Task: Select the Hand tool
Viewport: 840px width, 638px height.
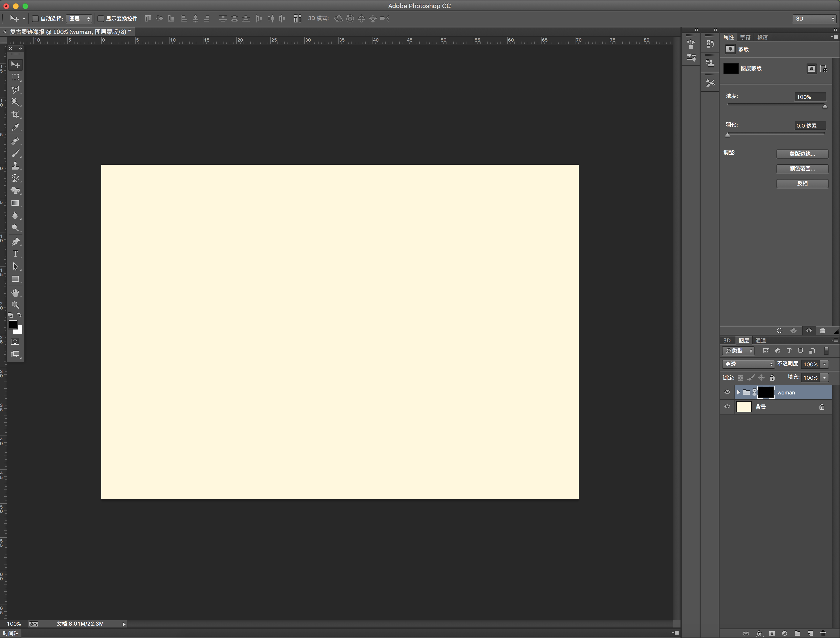Action: pos(15,292)
